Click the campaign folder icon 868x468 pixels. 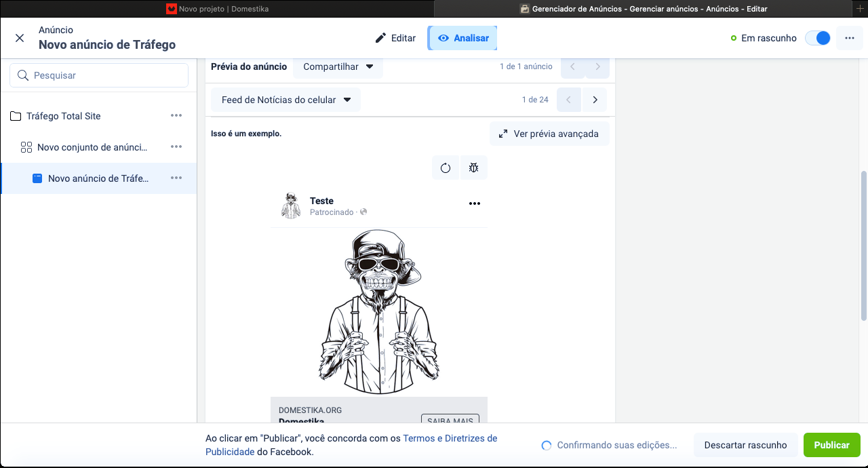point(16,116)
